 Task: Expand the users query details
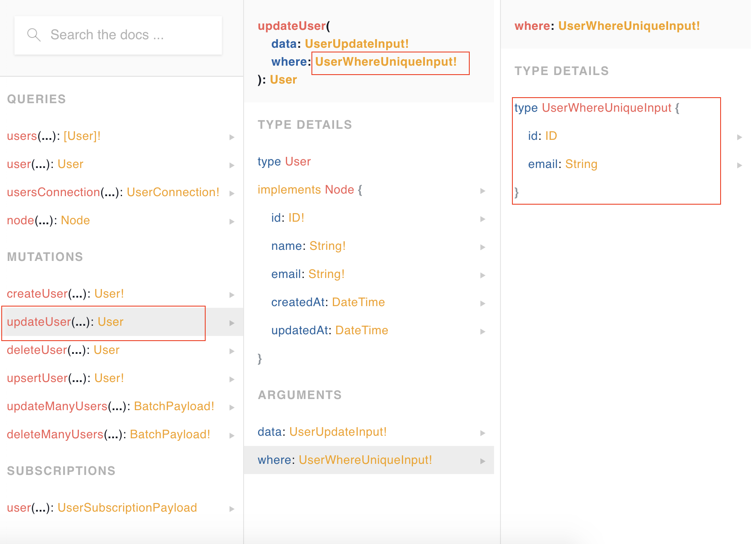click(233, 137)
